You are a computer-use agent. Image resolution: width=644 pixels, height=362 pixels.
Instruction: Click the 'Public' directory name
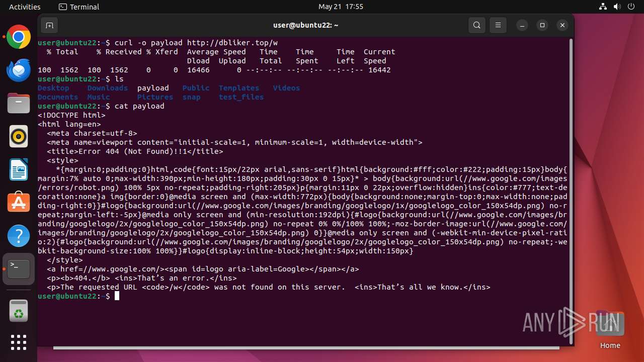pos(196,88)
